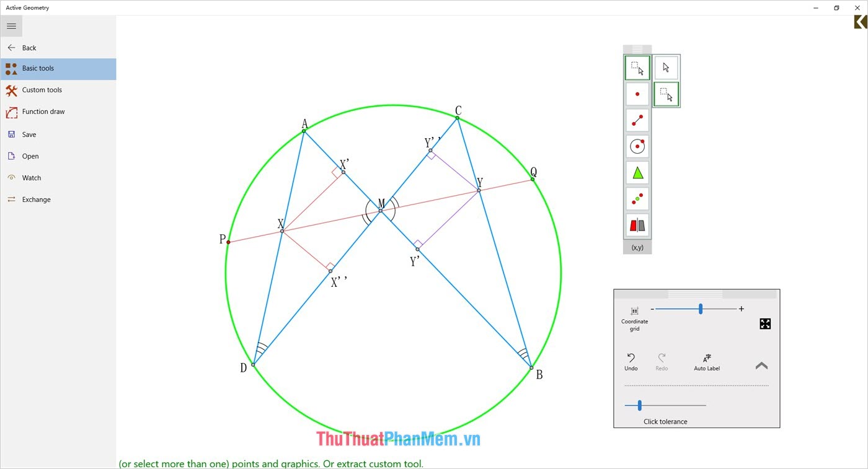
Task: Pick the green triangle polygon tool
Action: pos(637,173)
